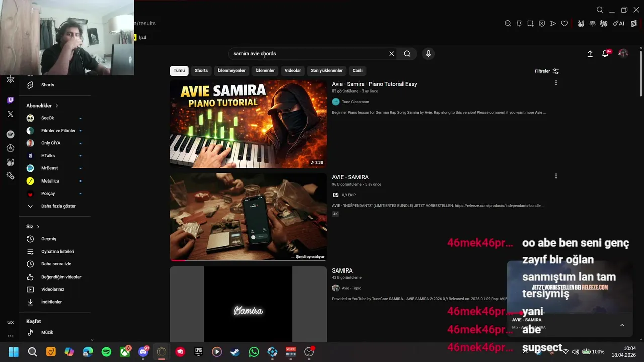The height and width of the screenshot is (362, 644).
Task: Select the Tümü filter chip
Action: (x=179, y=71)
